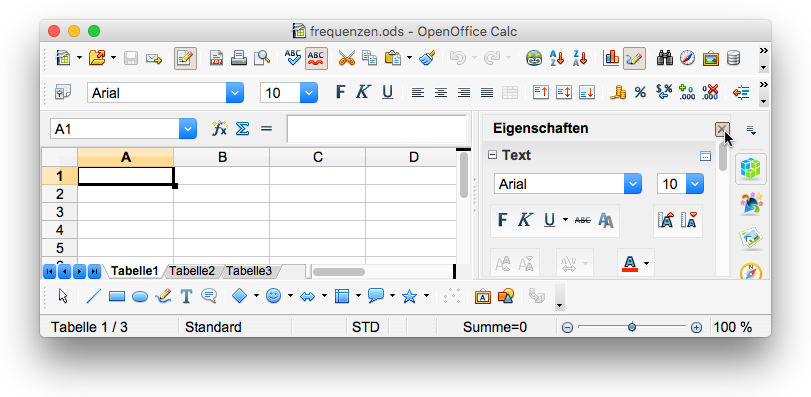Screen dimensions: 811x397
Task: Click the New spreadsheet document icon
Action: tap(64, 58)
